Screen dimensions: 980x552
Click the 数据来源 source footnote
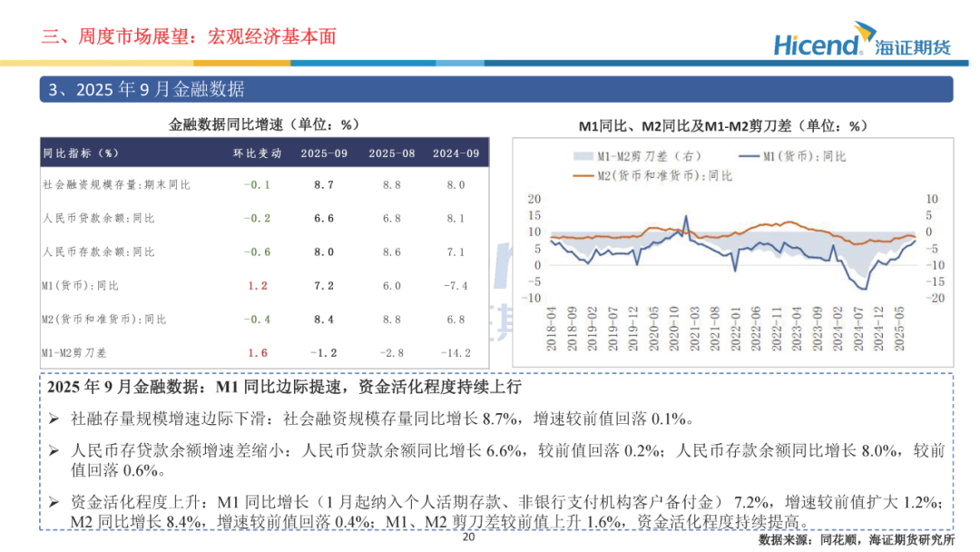pyautogui.click(x=857, y=539)
